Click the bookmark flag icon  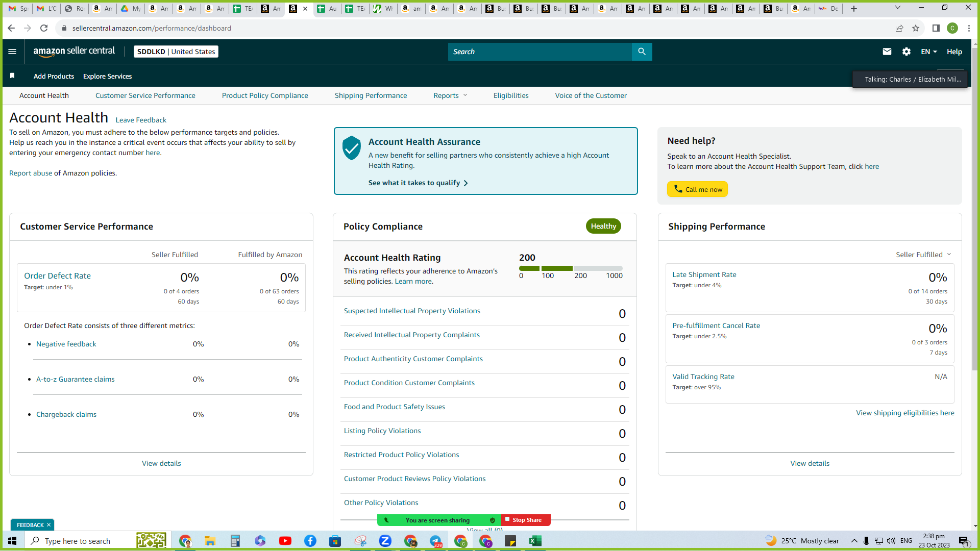(x=12, y=76)
